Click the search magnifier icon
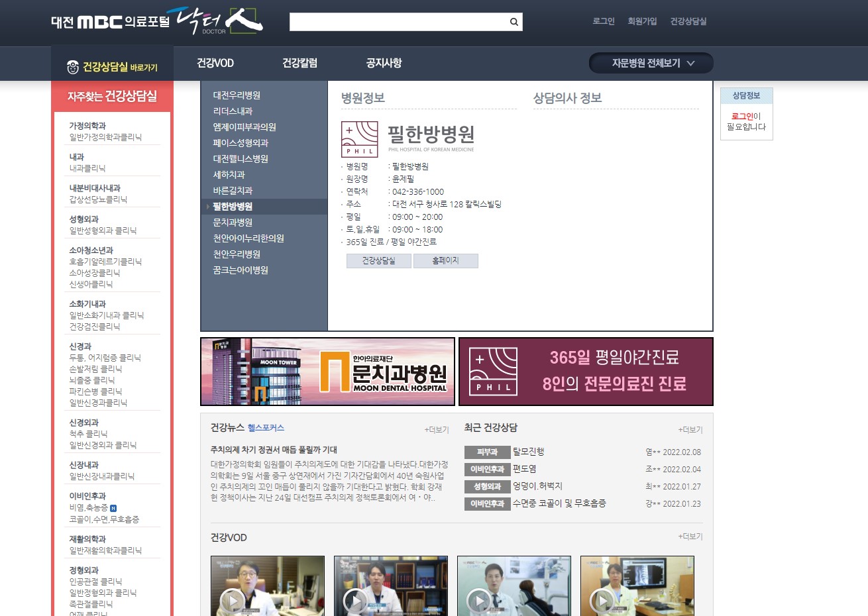Screen dimensions: 868x616 (514, 22)
